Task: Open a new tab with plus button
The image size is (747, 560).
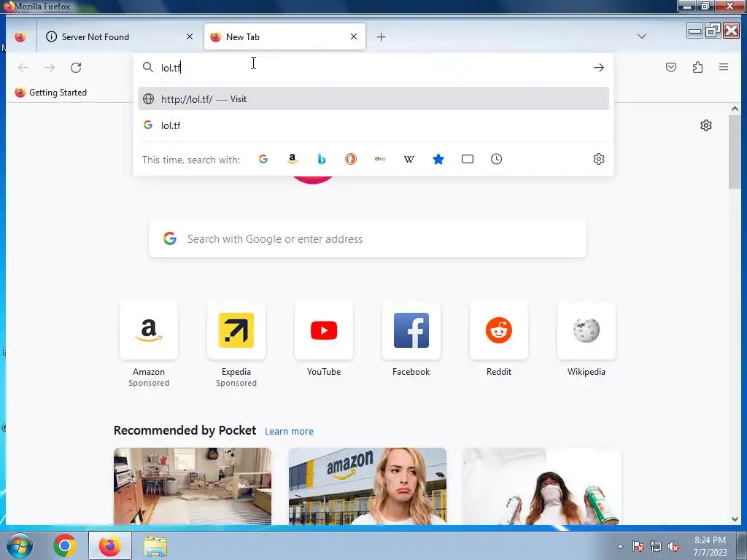Action: coord(381,36)
